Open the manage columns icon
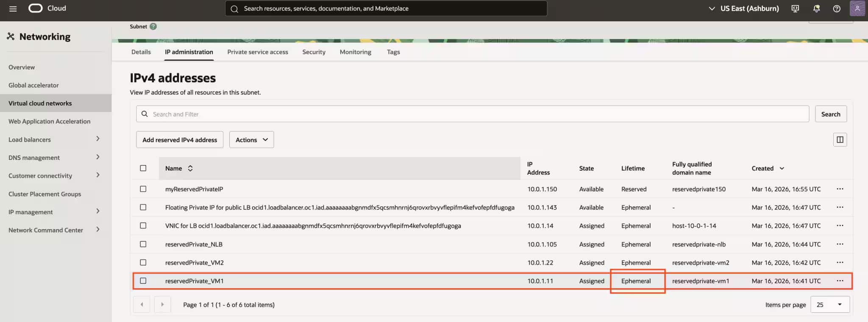 click(x=840, y=140)
